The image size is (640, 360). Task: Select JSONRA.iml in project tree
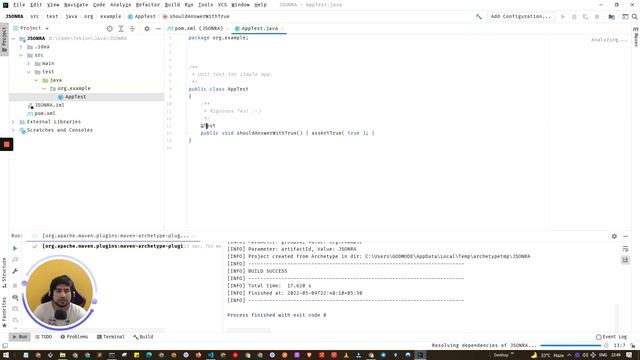[x=46, y=105]
